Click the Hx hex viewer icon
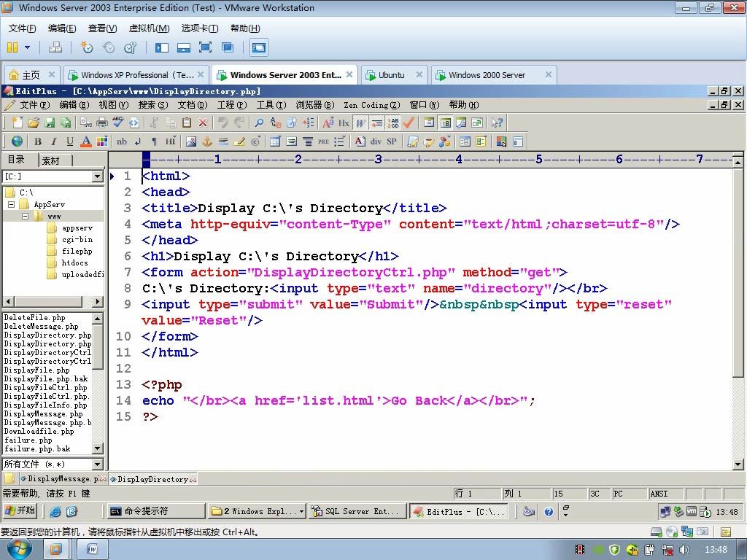The width and height of the screenshot is (747, 560). point(344,122)
